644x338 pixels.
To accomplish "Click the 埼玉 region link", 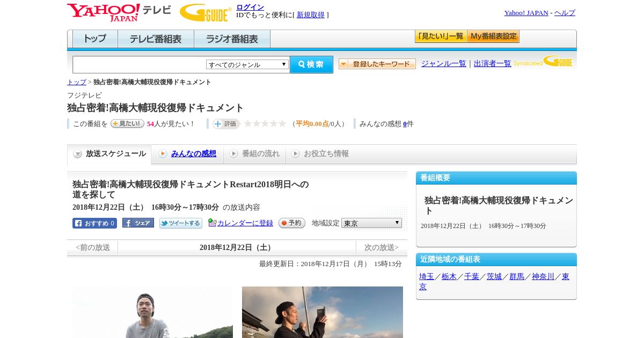I will [427, 276].
